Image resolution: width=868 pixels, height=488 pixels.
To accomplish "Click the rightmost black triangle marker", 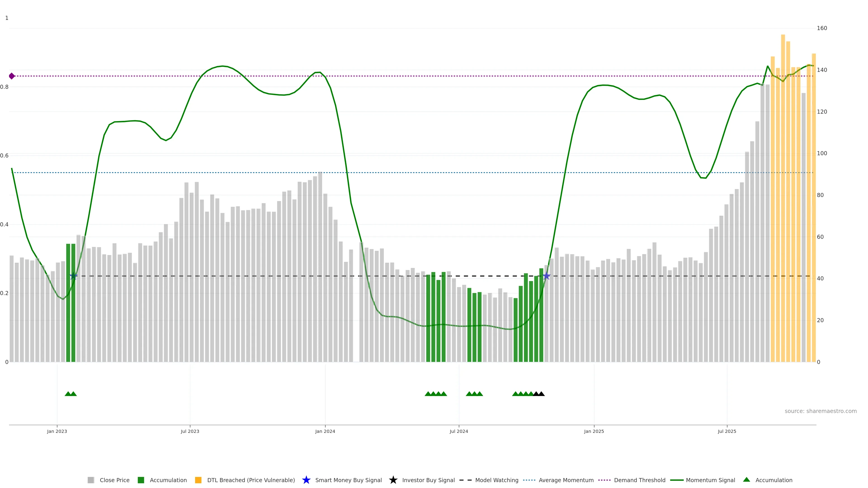I will pyautogui.click(x=541, y=394).
